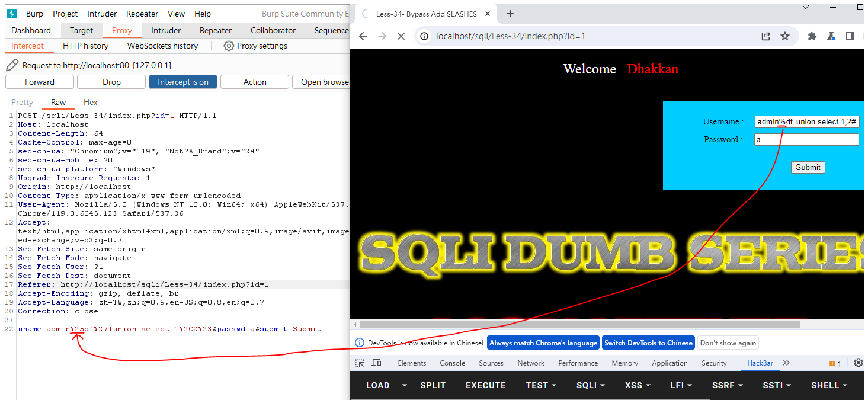Click the Submit button on login form
Screen dimensions: 868x400
[808, 167]
